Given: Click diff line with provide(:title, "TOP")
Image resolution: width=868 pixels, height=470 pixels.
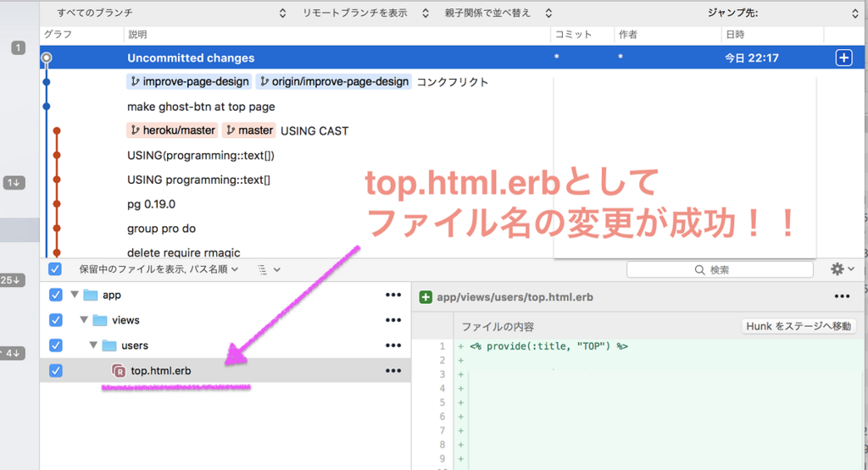Looking at the screenshot, I should [549, 346].
